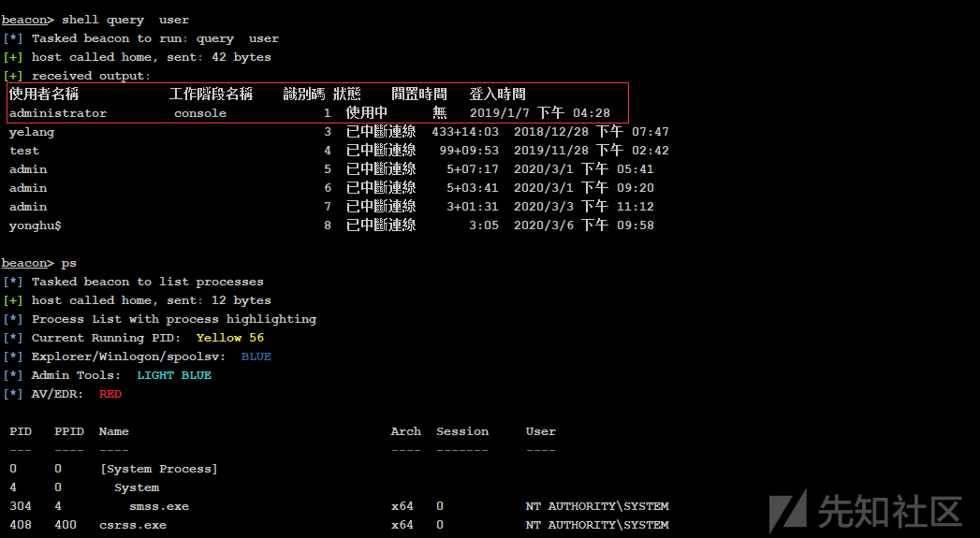The image size is (980, 538).
Task: Select '使用中' status for administrator
Action: 367,113
